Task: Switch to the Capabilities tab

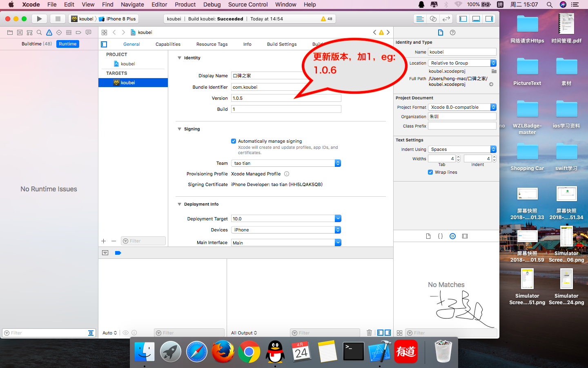Action: (x=168, y=44)
